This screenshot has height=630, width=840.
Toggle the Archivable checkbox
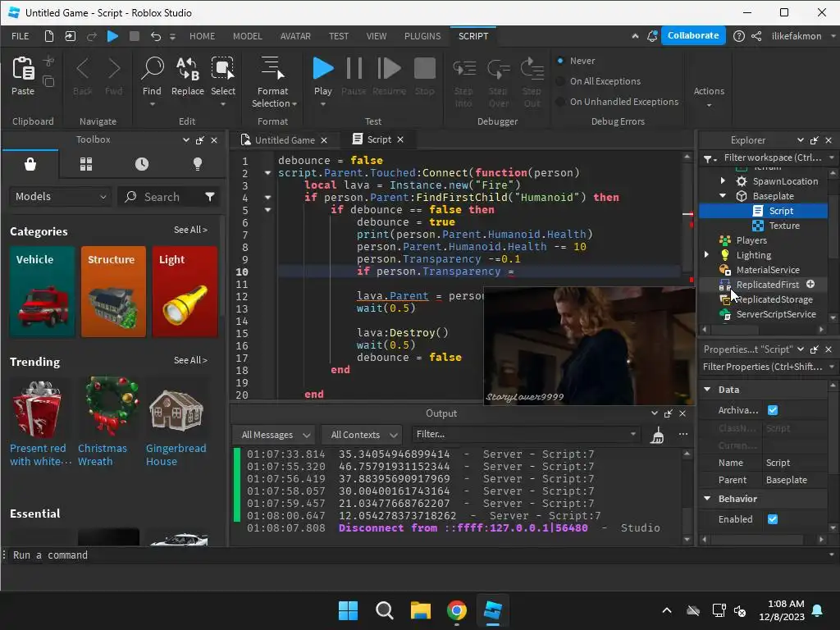tap(773, 410)
